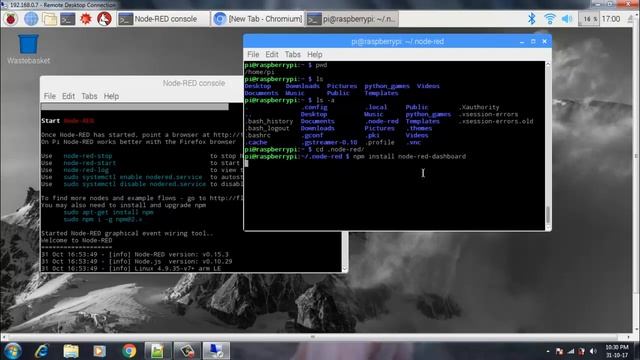Click the Windows tray network signal icon

tap(571, 351)
